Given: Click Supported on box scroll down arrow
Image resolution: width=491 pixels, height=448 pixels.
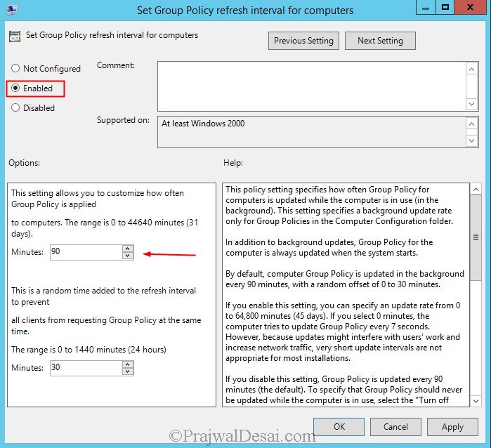Looking at the screenshot, I should (472, 140).
